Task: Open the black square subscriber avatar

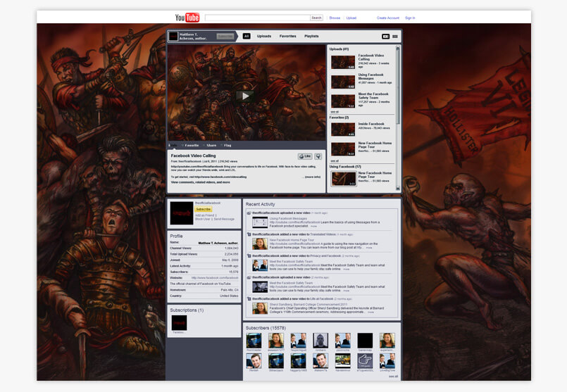Action: point(365,341)
